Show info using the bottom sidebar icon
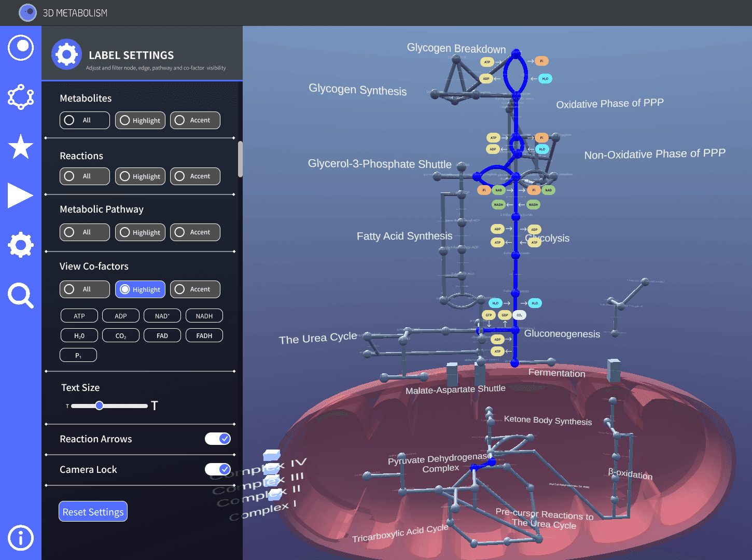752x560 pixels. click(x=20, y=538)
